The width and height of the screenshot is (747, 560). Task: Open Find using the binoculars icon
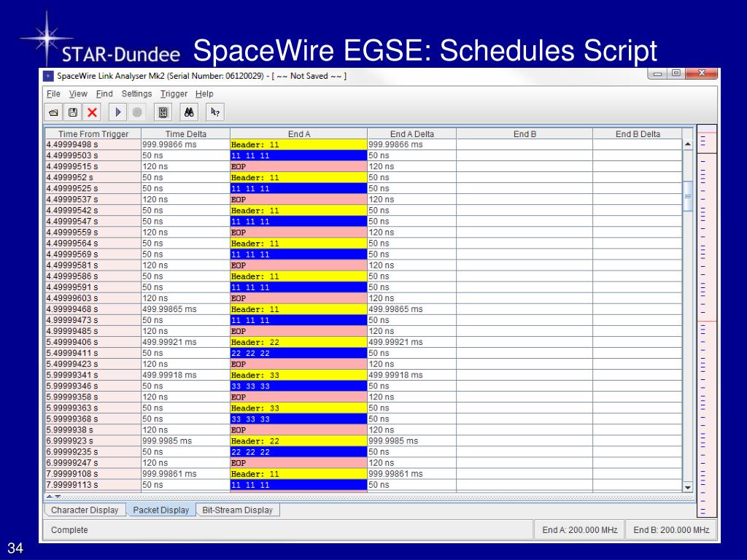(189, 112)
